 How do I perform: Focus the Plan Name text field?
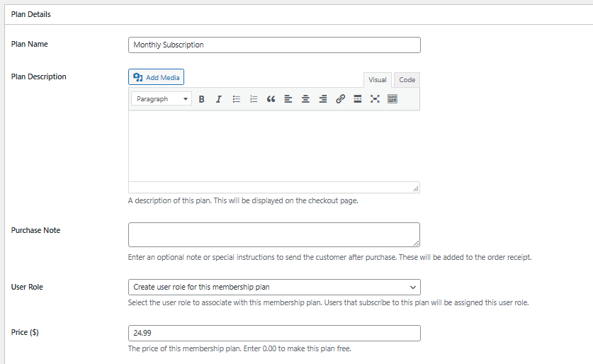point(274,45)
